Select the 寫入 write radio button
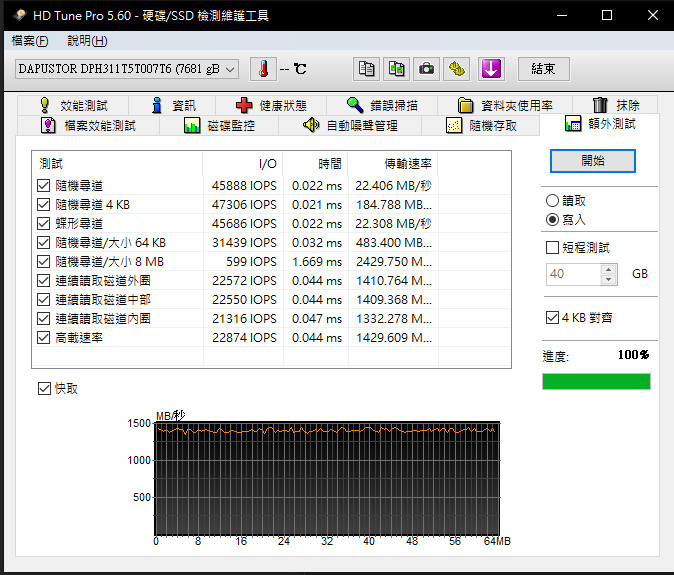The width and height of the screenshot is (674, 575). [552, 220]
